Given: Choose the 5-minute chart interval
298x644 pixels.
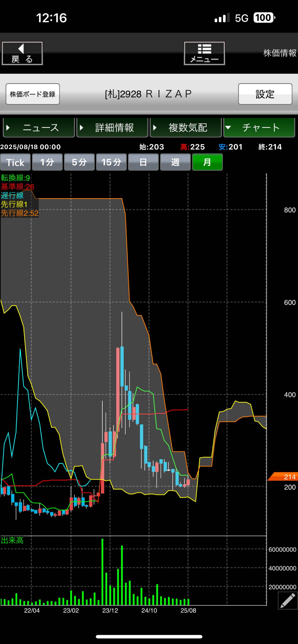Looking at the screenshot, I should 79,162.
